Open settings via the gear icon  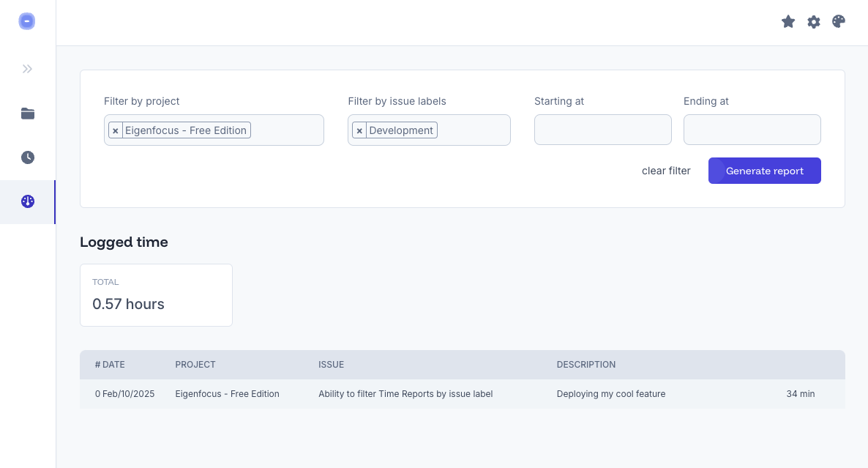[x=813, y=21]
